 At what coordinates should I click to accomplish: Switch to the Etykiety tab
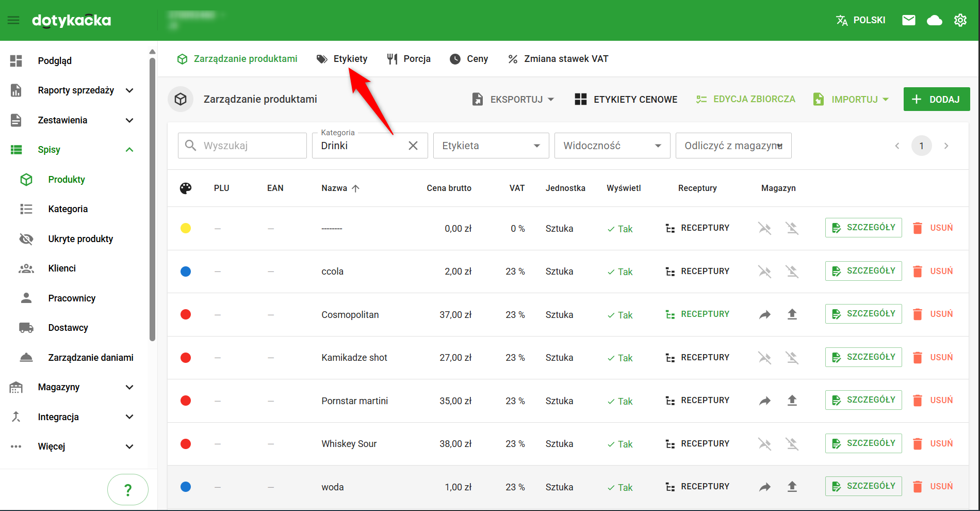[342, 59]
